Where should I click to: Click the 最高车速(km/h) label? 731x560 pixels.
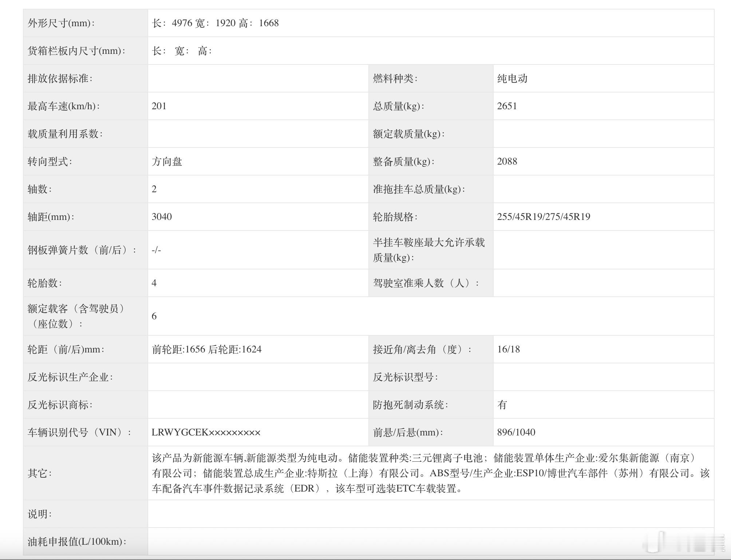[x=64, y=106]
